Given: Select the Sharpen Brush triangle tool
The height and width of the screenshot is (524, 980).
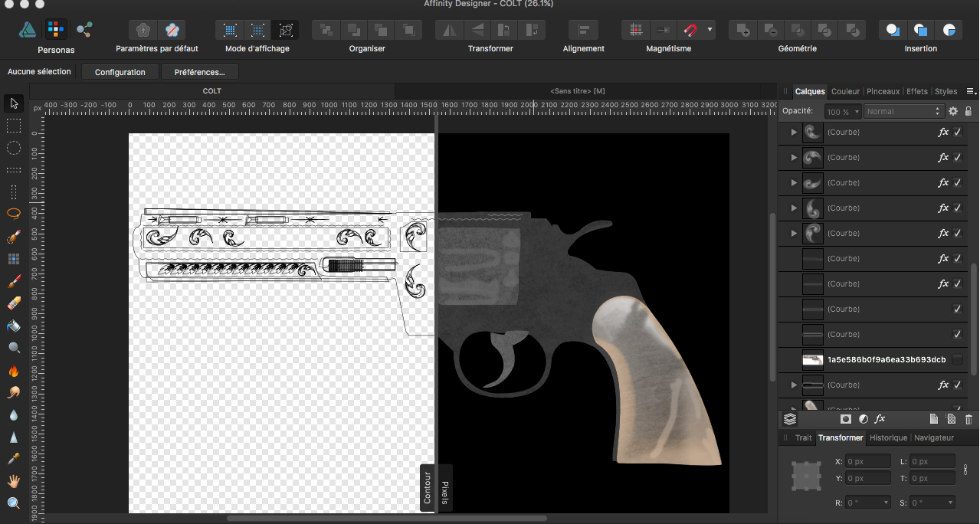Looking at the screenshot, I should (14, 437).
